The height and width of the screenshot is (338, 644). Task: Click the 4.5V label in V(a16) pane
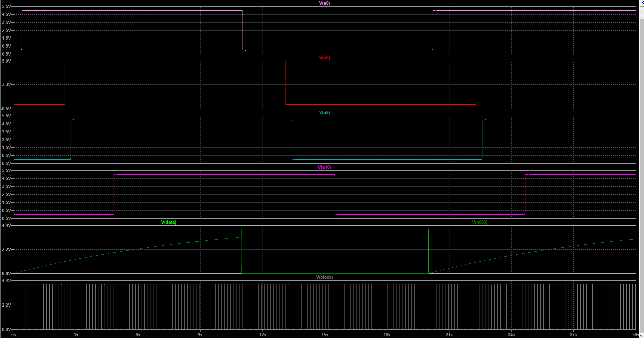[x=6, y=178]
